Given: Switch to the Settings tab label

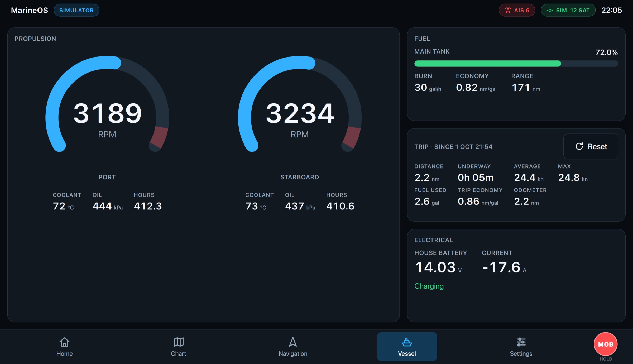Looking at the screenshot, I should click(521, 353).
